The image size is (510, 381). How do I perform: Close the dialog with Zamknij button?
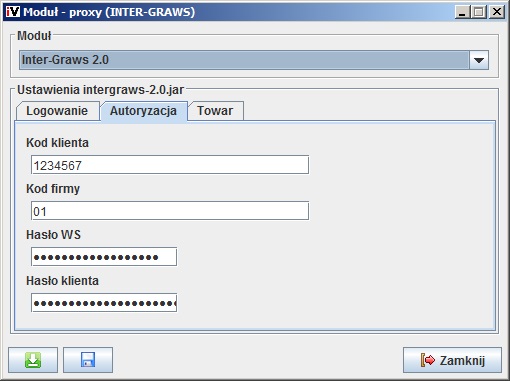(x=452, y=360)
